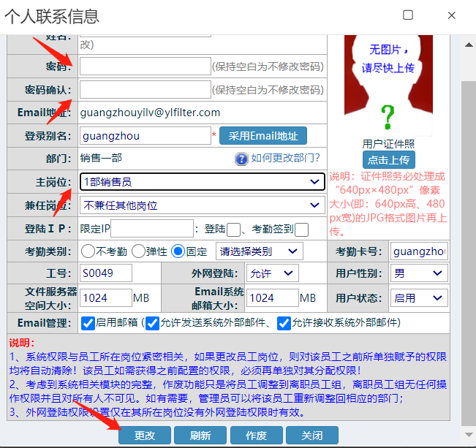Viewport: 476px width, 448px height.
Task: Select the 弹性 attendance radio button
Action: [139, 251]
